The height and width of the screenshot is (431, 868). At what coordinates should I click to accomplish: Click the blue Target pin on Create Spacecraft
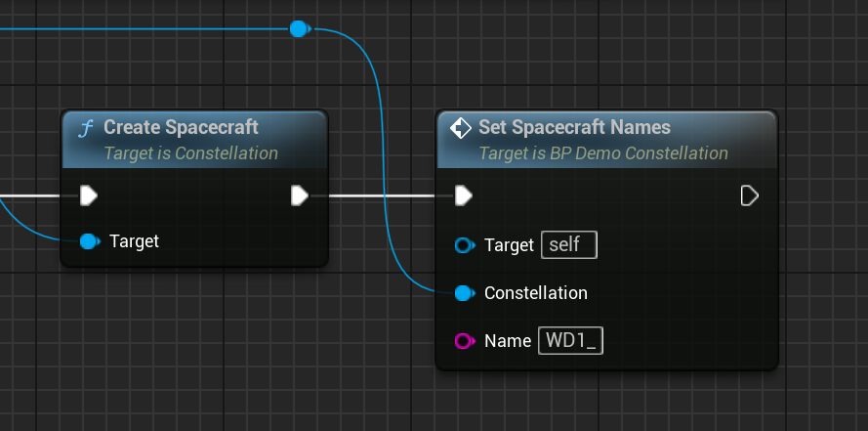[89, 240]
